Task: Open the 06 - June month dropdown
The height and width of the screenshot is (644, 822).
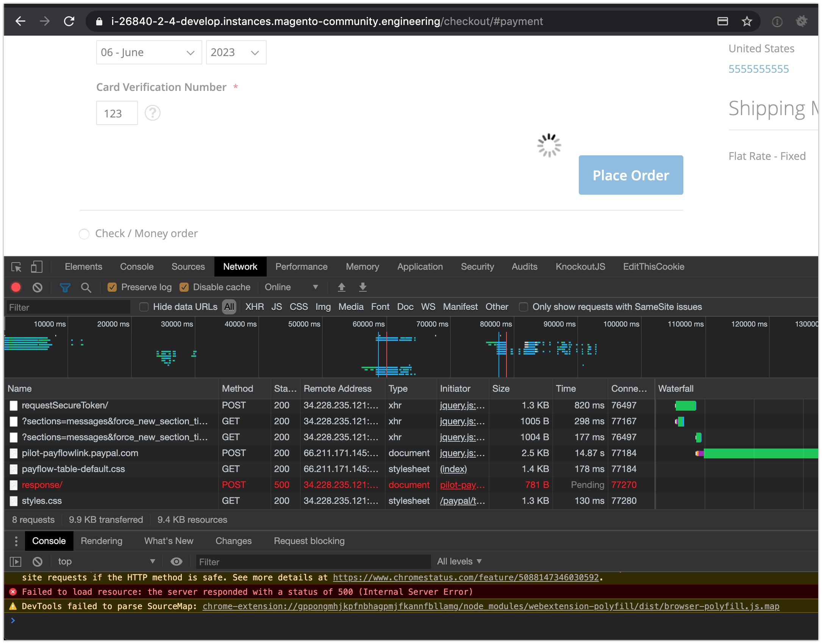Action: [149, 53]
